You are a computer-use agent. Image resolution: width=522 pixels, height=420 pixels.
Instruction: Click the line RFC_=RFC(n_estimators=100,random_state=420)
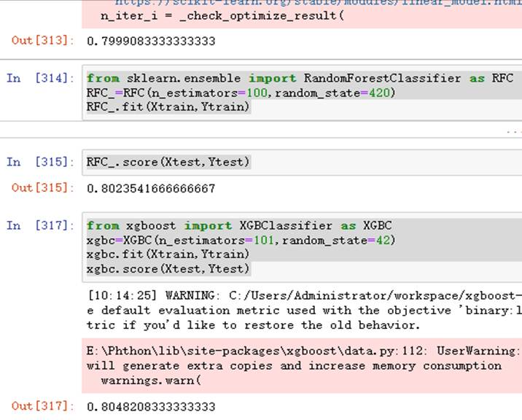pos(241,93)
